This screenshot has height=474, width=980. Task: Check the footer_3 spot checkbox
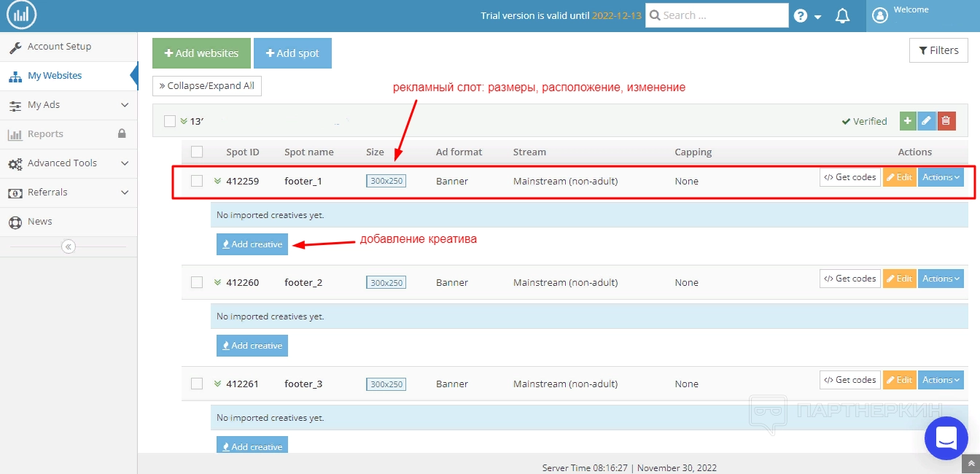pos(197,384)
